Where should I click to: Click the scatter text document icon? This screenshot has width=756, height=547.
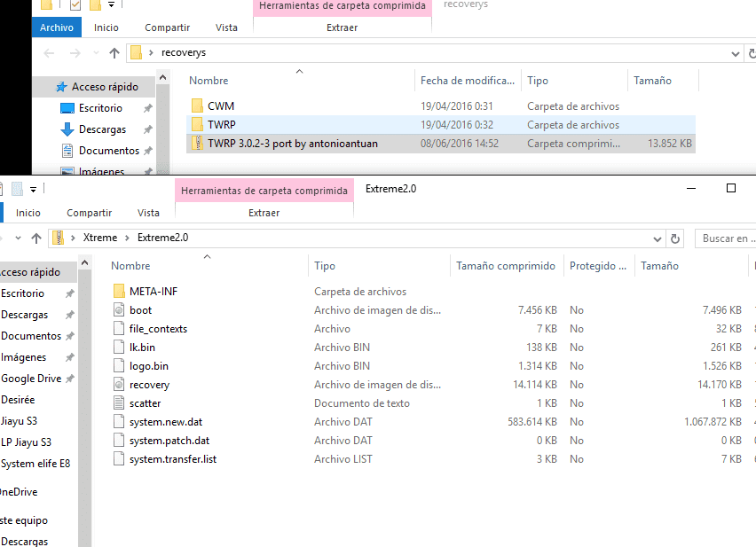pos(119,403)
